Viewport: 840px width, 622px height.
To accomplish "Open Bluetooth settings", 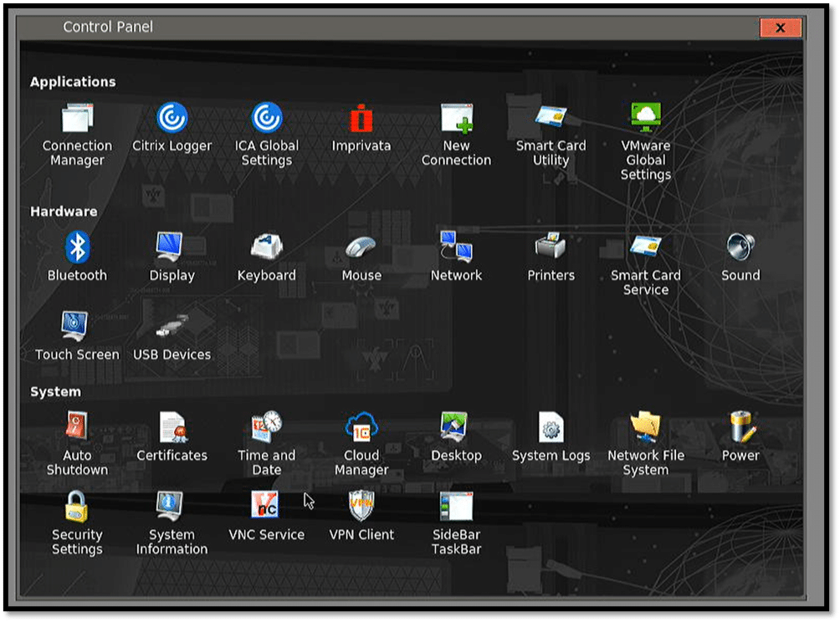I will 77,257.
